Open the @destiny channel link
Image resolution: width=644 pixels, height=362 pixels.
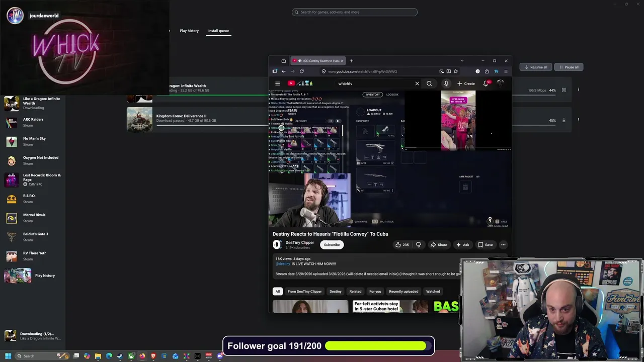(283, 264)
